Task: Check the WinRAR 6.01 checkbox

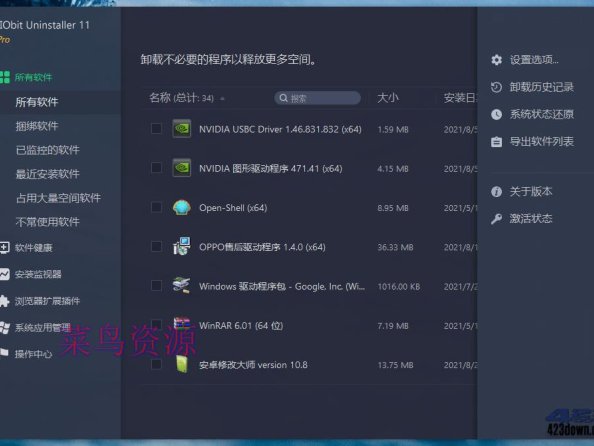Action: pos(156,325)
